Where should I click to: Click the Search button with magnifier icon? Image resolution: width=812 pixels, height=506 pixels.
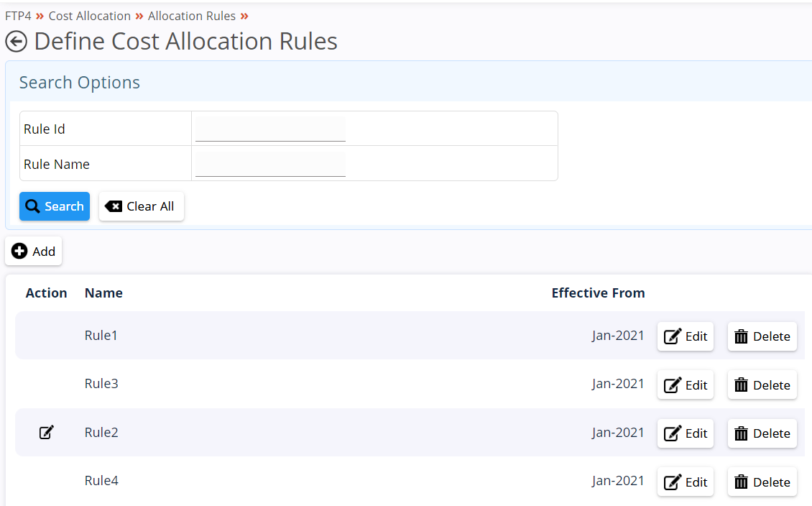[55, 206]
